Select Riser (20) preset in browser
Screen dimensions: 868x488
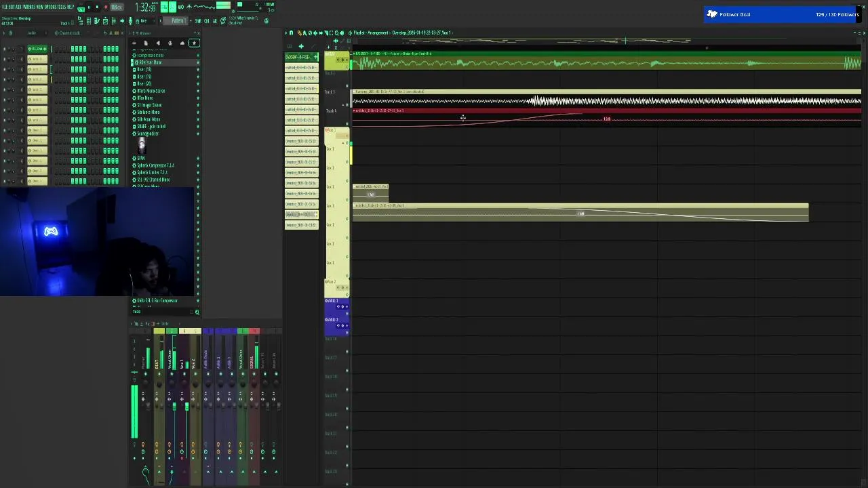point(144,83)
